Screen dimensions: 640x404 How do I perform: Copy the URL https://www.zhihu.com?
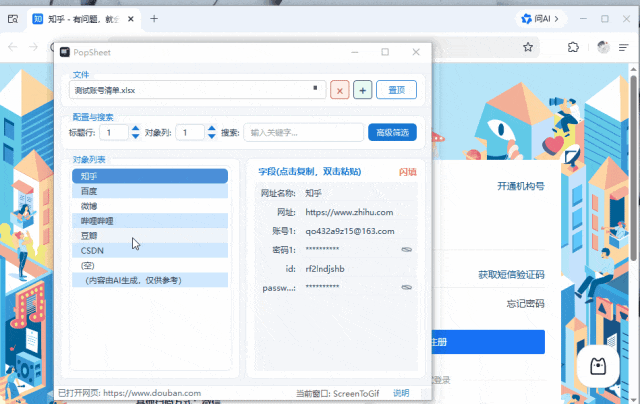click(x=349, y=212)
